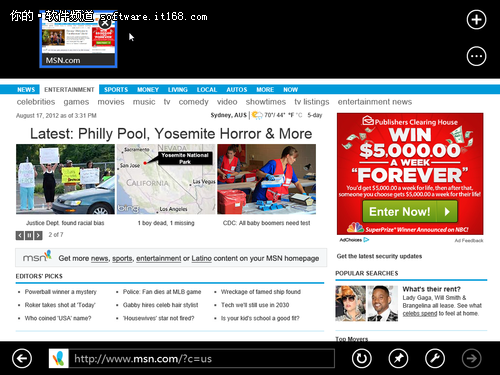
Task: Open the NEWS navigation tab
Action: coord(26,90)
